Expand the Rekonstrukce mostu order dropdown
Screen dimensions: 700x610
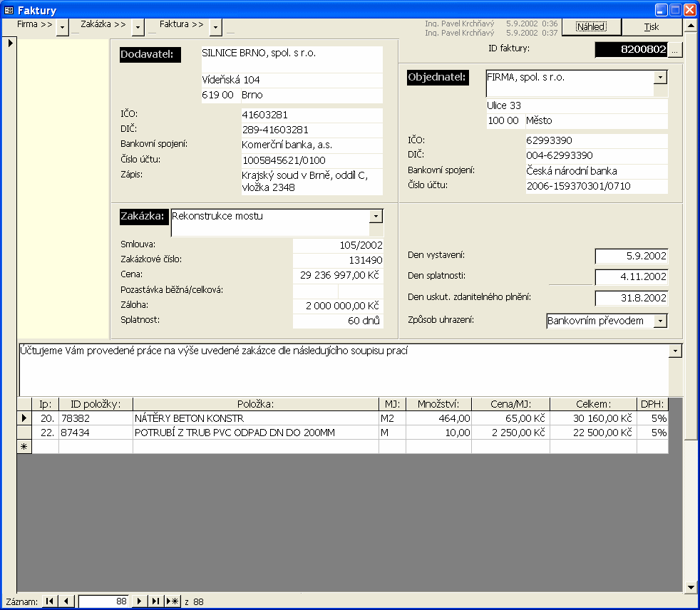click(x=376, y=216)
